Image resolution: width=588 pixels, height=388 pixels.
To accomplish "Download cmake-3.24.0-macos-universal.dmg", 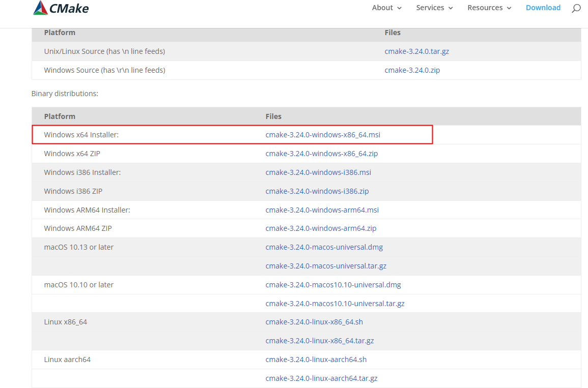I will pos(324,247).
